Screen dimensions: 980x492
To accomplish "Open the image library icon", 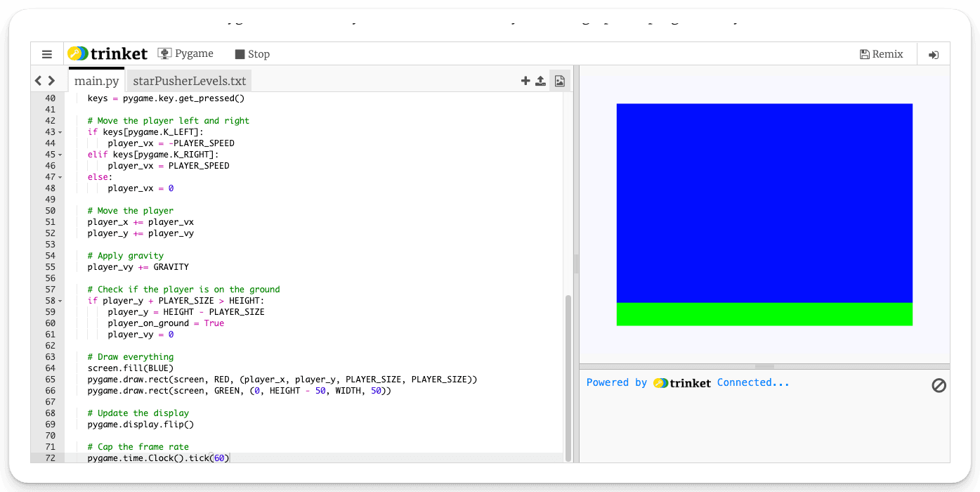I will tap(559, 81).
